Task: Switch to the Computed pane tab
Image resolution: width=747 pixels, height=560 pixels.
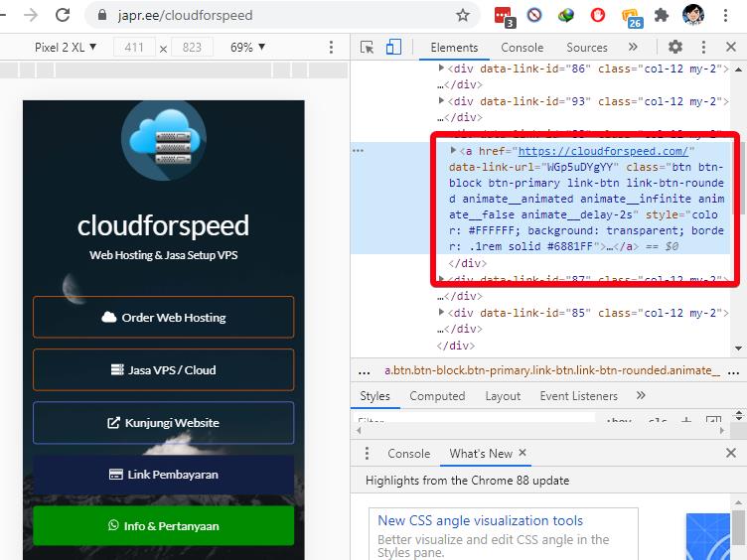Action: click(437, 396)
